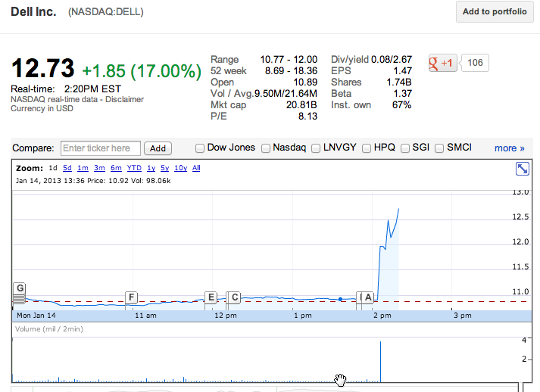Show All price history zoom
Image resolution: width=540 pixels, height=392 pixels.
[196, 168]
